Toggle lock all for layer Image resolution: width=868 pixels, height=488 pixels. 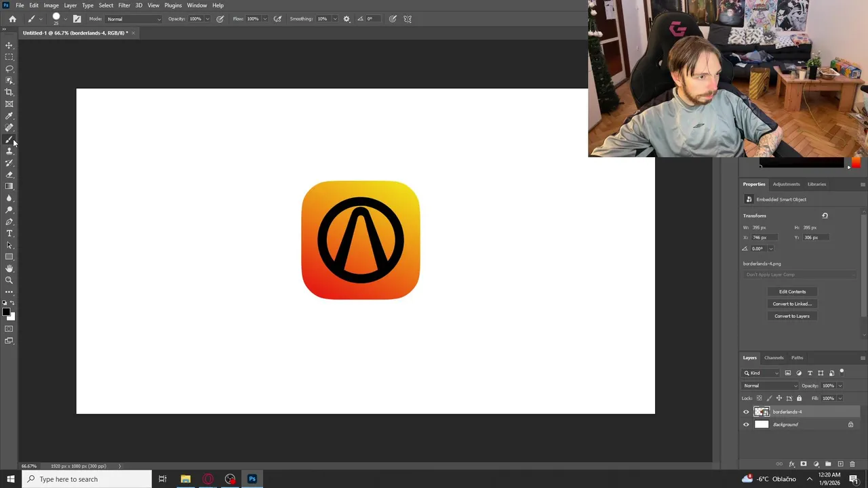[799, 399]
